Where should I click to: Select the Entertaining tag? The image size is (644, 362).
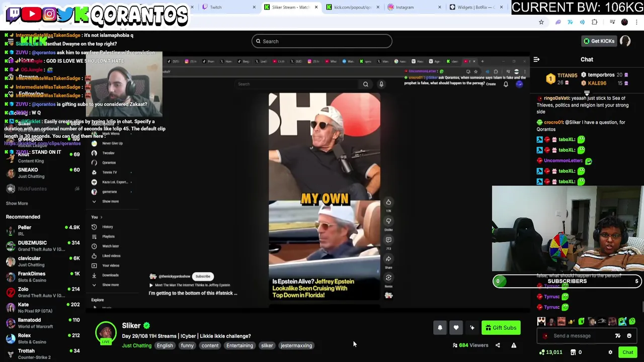(239, 345)
